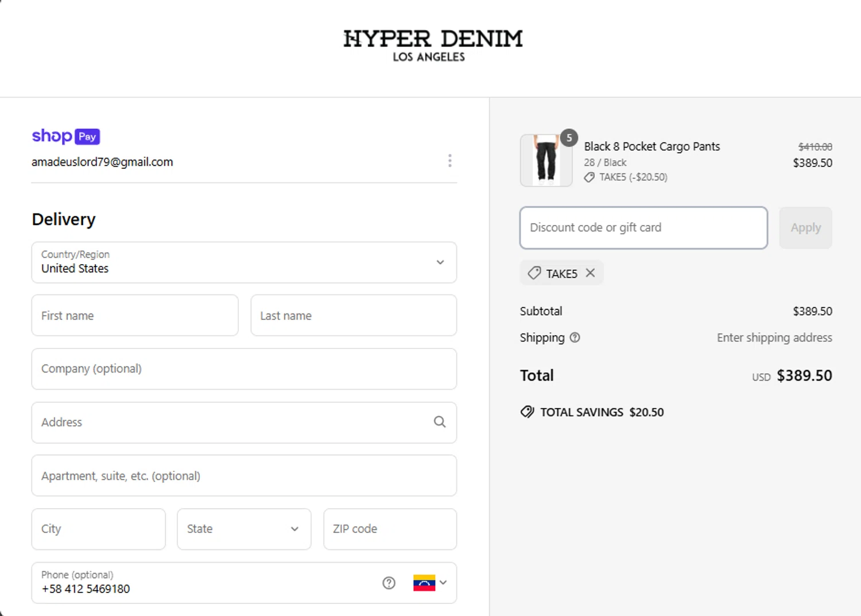Click the TOTAL SAVINGS $20.50 text
This screenshot has width=861, height=616.
pos(602,412)
